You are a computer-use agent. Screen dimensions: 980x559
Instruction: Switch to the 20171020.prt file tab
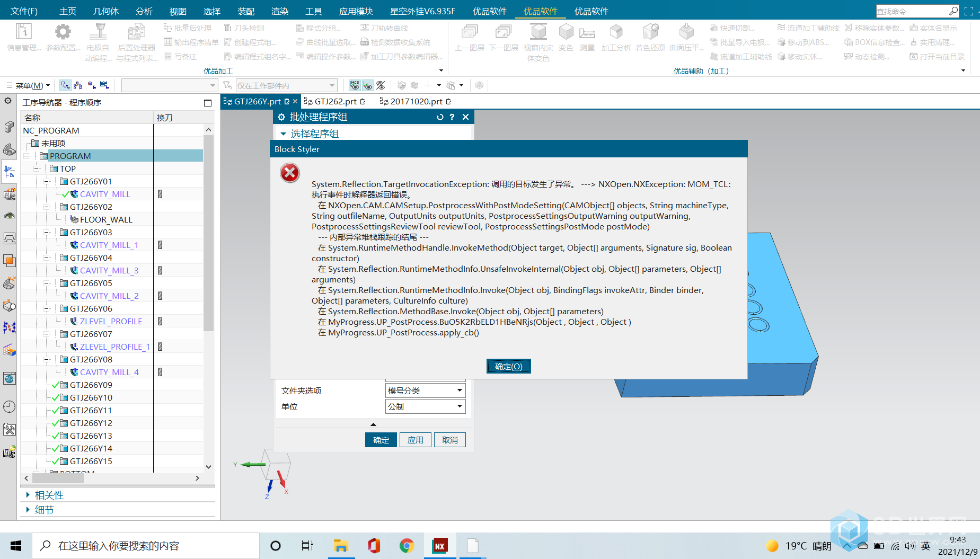tap(416, 101)
